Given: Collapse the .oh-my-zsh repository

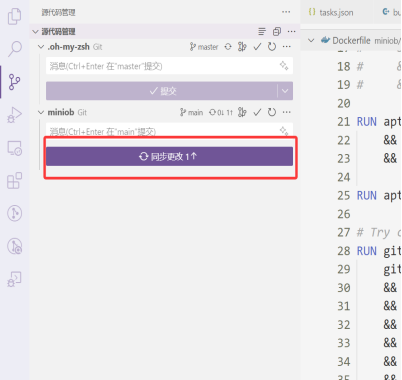Looking at the screenshot, I should coord(41,47).
